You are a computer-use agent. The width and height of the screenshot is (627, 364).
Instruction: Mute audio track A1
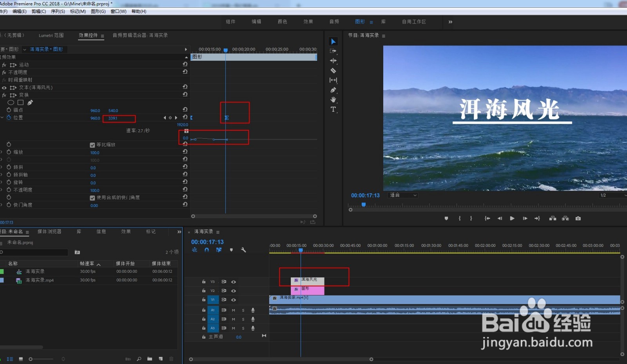234,310
